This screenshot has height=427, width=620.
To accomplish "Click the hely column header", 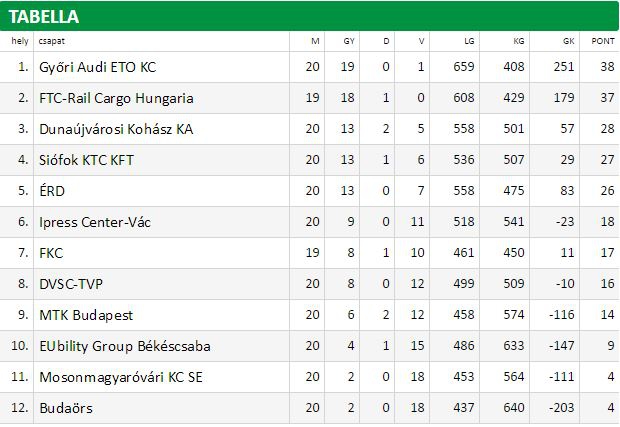I will coord(20,41).
